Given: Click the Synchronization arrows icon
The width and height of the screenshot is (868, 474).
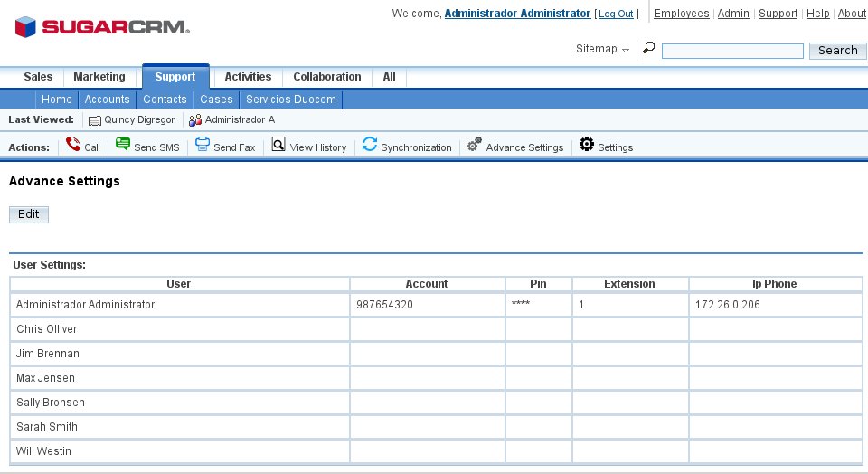Looking at the screenshot, I should coord(369,146).
